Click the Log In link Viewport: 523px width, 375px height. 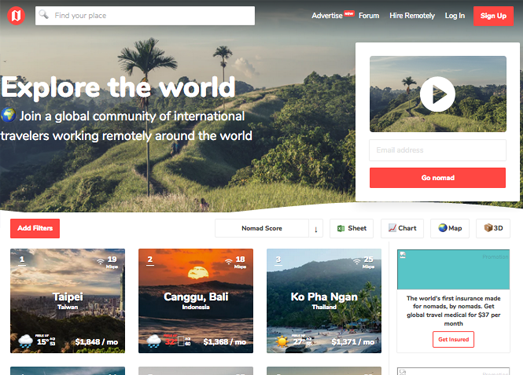click(x=455, y=16)
